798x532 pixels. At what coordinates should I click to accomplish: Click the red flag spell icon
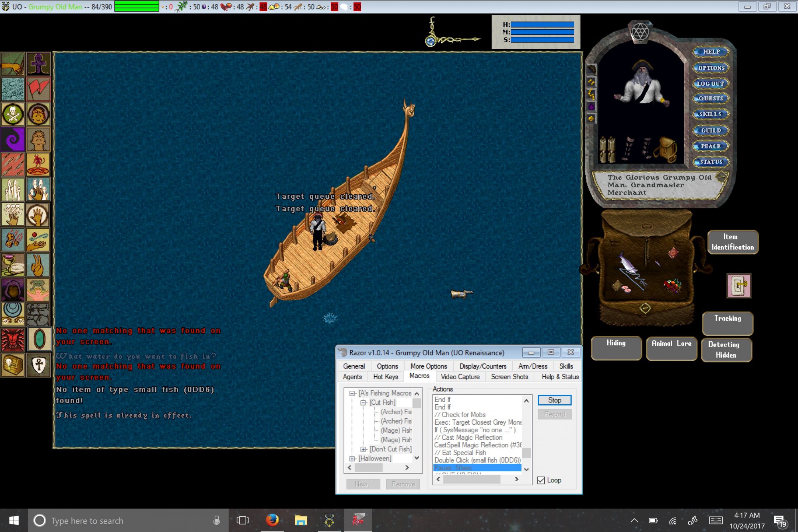38,89
